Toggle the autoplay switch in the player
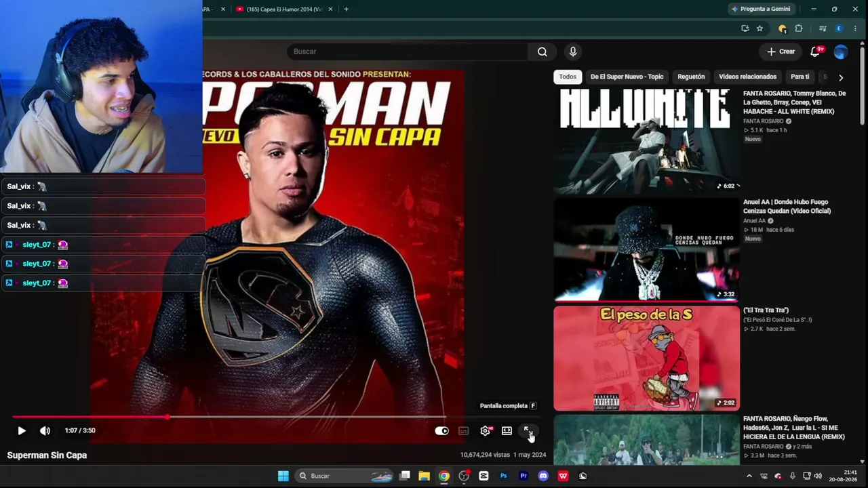This screenshot has width=868, height=488. 441,430
